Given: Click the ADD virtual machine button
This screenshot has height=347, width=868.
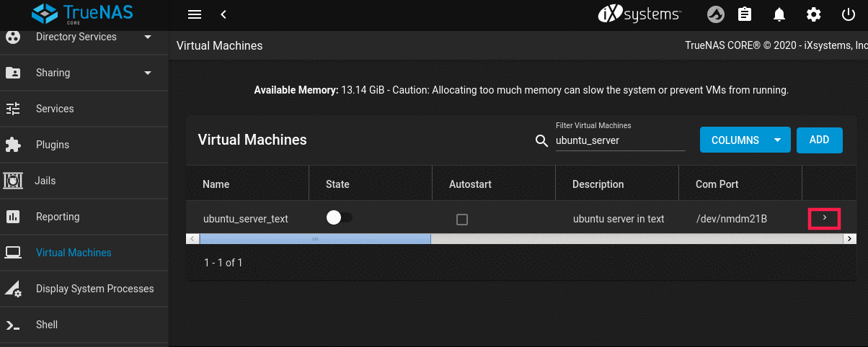Looking at the screenshot, I should click(x=819, y=140).
